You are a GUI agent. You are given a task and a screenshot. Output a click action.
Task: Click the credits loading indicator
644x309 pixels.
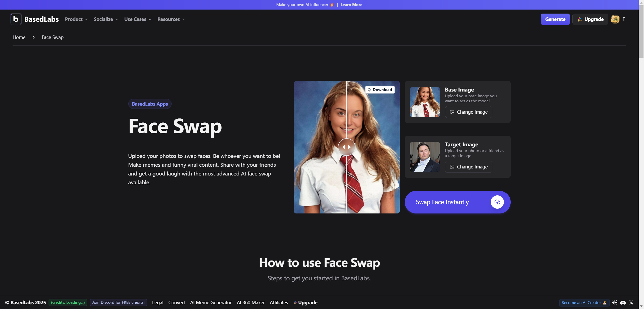[68, 302]
